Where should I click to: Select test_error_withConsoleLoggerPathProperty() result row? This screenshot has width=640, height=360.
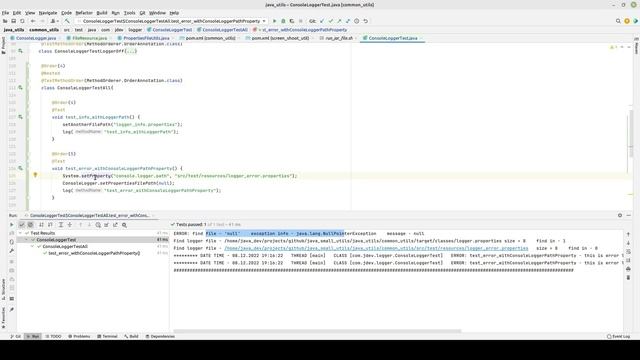[94, 253]
